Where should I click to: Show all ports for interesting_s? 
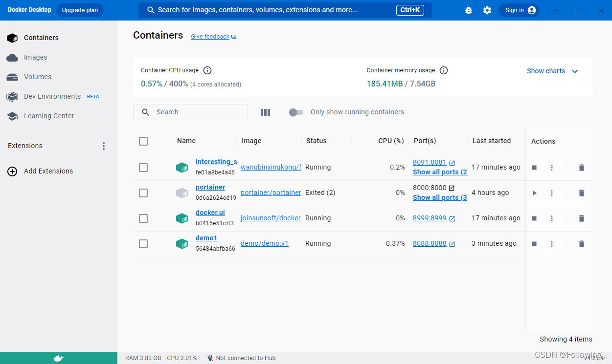coord(440,172)
